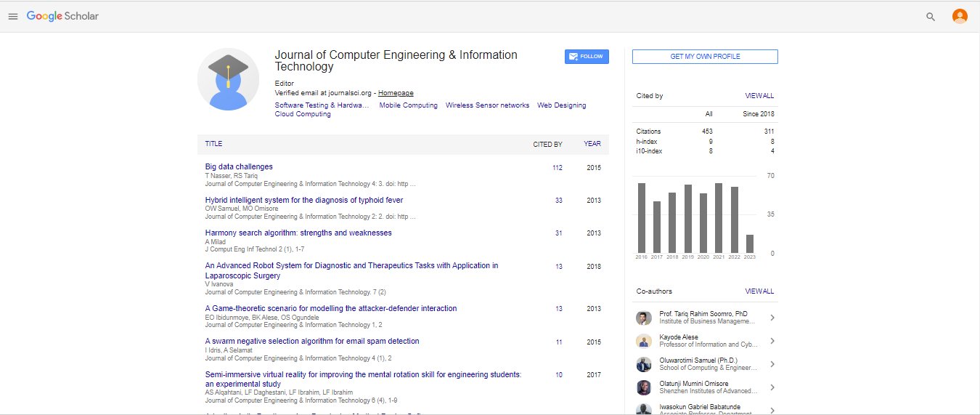980x415 pixels.
Task: Open Hybrid intelligent system typhoid fever article
Action: 304,200
